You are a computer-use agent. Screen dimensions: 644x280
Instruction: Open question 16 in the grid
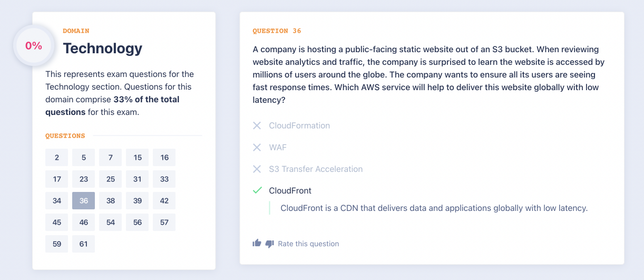pyautogui.click(x=164, y=157)
